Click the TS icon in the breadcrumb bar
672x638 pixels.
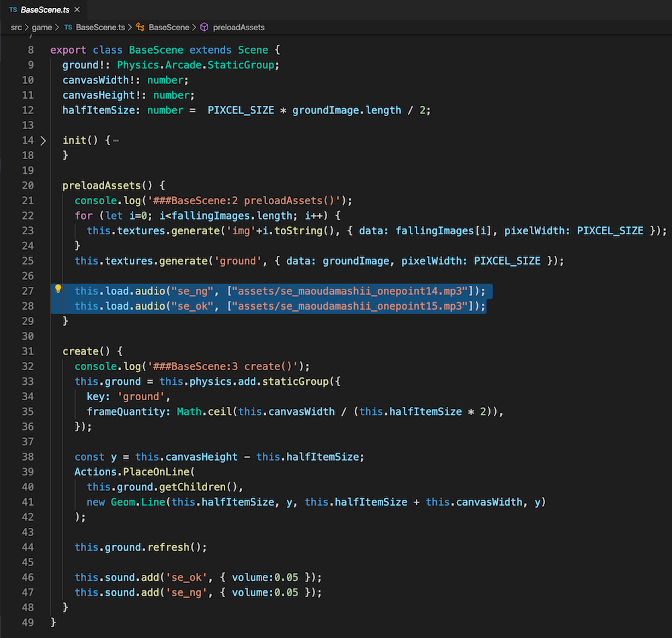[x=68, y=28]
